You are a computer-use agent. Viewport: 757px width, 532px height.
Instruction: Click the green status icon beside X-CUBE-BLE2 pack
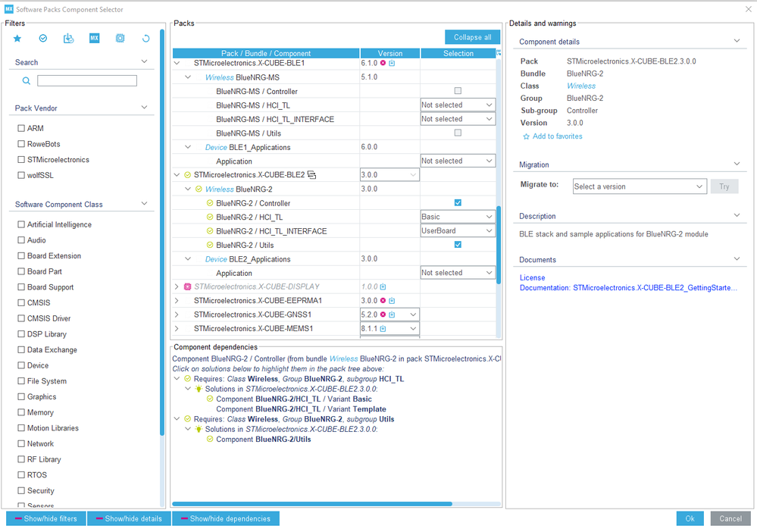pyautogui.click(x=188, y=175)
